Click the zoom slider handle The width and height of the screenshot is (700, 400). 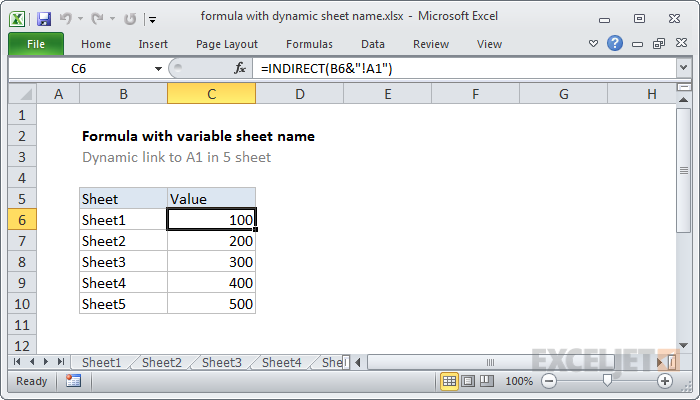click(x=606, y=381)
